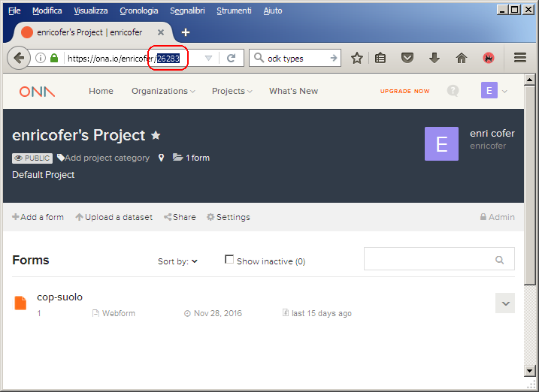Click the purple E user avatar in navbar
This screenshot has width=539, height=392.
click(x=489, y=90)
